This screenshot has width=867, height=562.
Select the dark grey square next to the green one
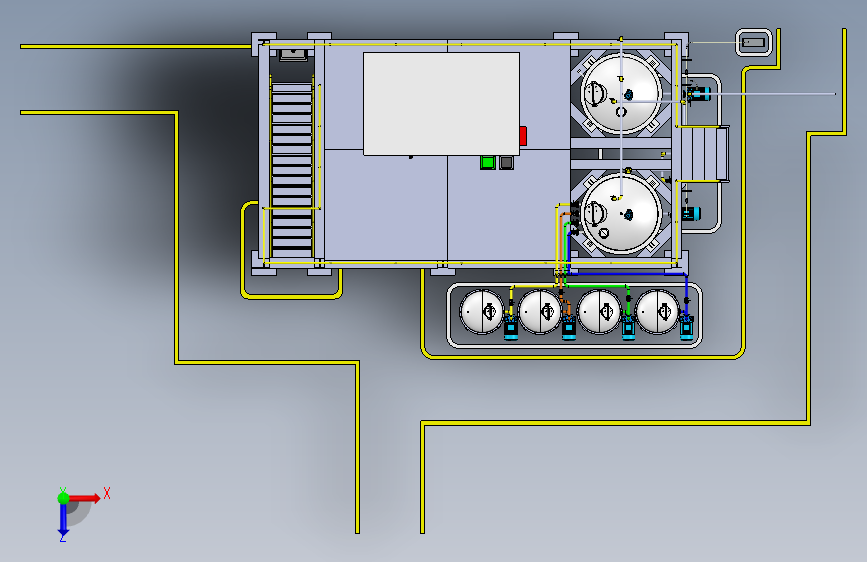pos(506,163)
